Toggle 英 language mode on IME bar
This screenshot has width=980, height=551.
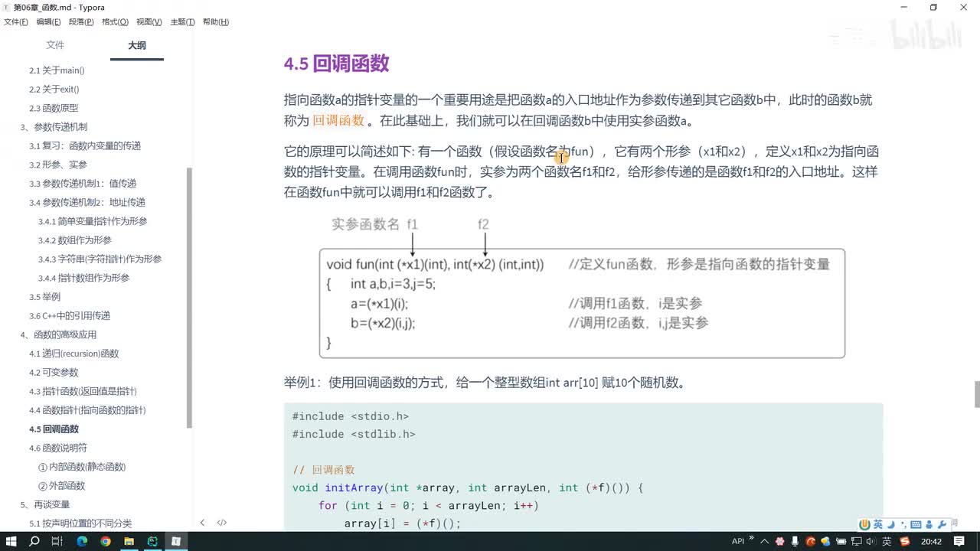point(878,524)
